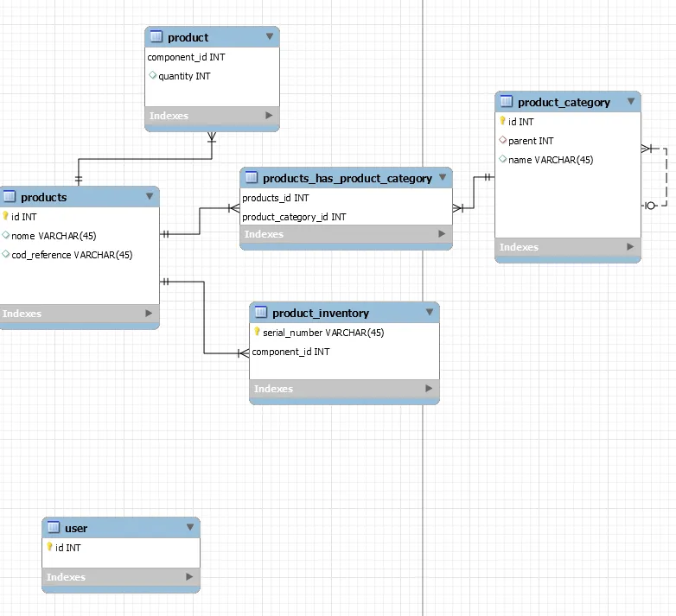Collapse the product_category table with header arrow
This screenshot has width=676, height=616.
pos(630,102)
